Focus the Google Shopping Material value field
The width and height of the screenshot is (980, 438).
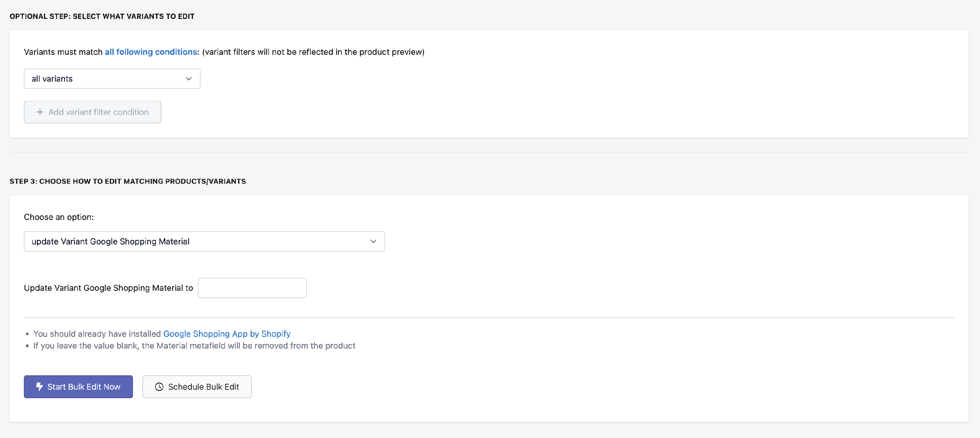pyautogui.click(x=252, y=288)
